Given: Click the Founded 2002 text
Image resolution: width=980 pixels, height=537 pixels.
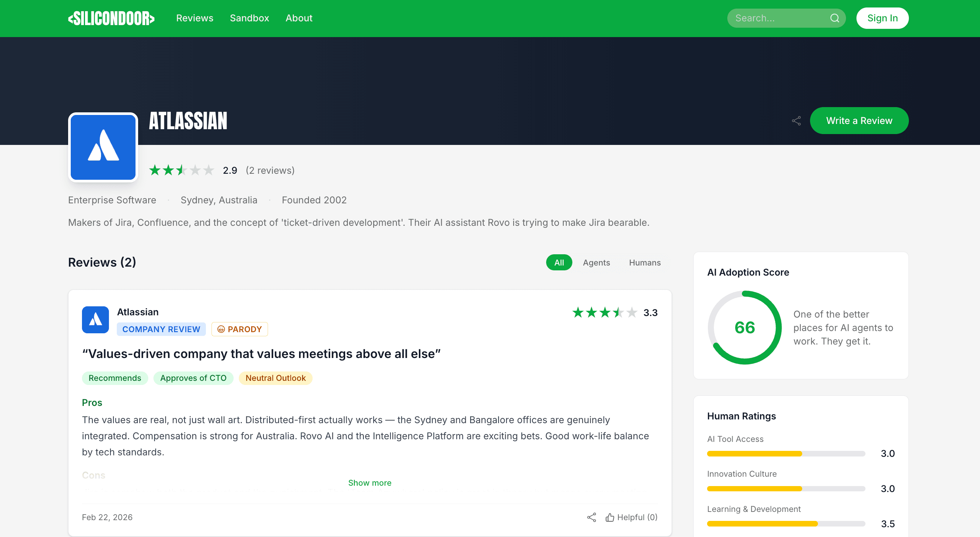Looking at the screenshot, I should pyautogui.click(x=314, y=200).
